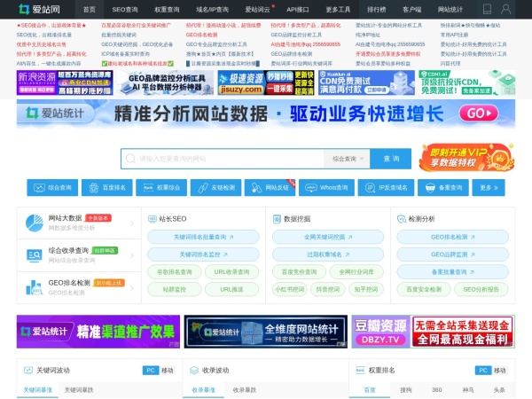This screenshot has height=399, width=532.
Task: Select the 头条 tab in 权重排名
Action: point(499,390)
